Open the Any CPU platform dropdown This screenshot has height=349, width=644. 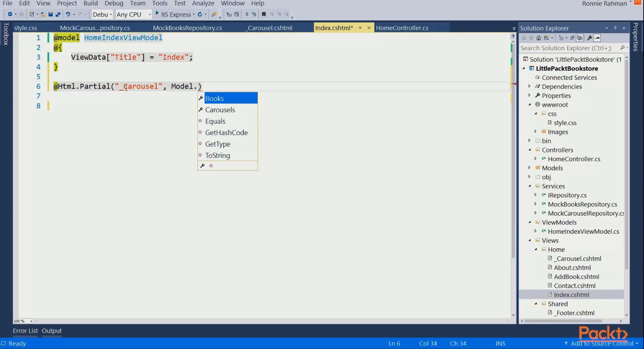tap(134, 14)
